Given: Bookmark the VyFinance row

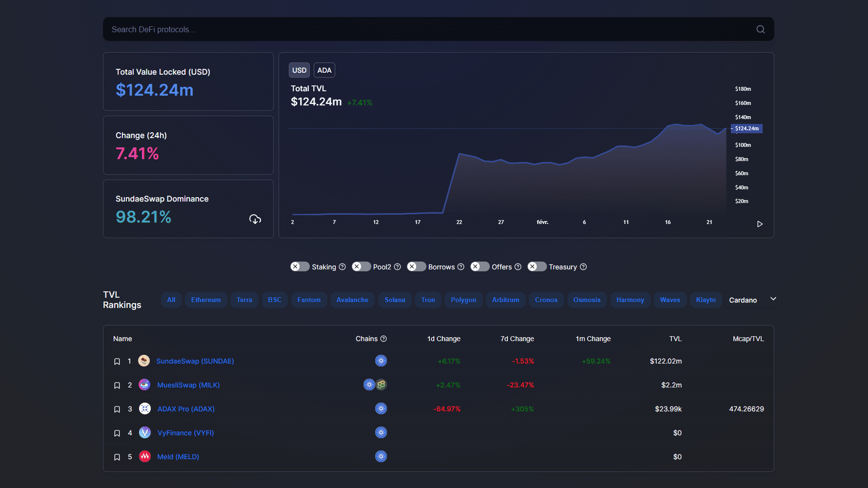Looking at the screenshot, I should click(117, 433).
